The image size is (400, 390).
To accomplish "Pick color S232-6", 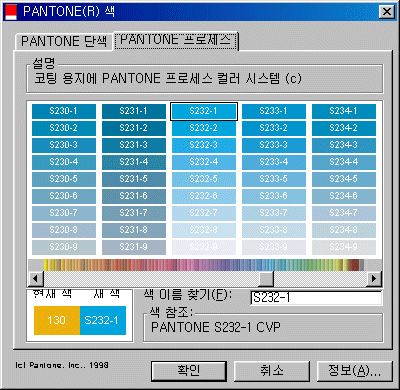I will [204, 196].
